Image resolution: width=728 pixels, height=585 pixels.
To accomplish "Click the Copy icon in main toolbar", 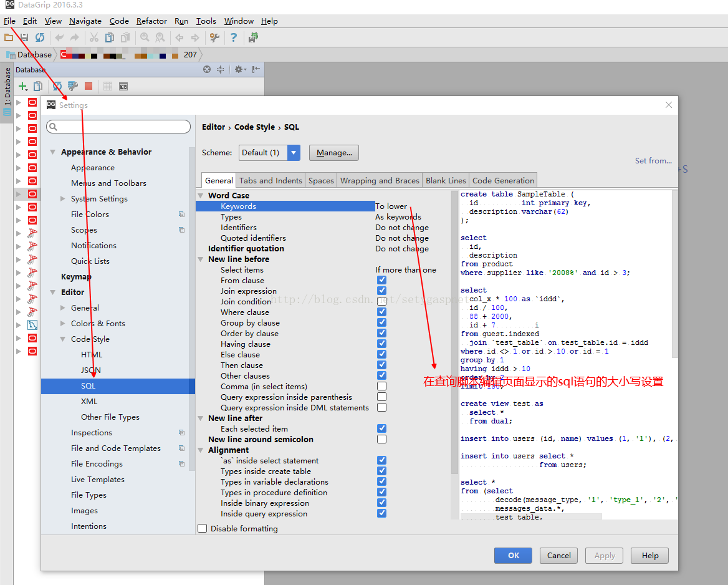I will tap(110, 37).
